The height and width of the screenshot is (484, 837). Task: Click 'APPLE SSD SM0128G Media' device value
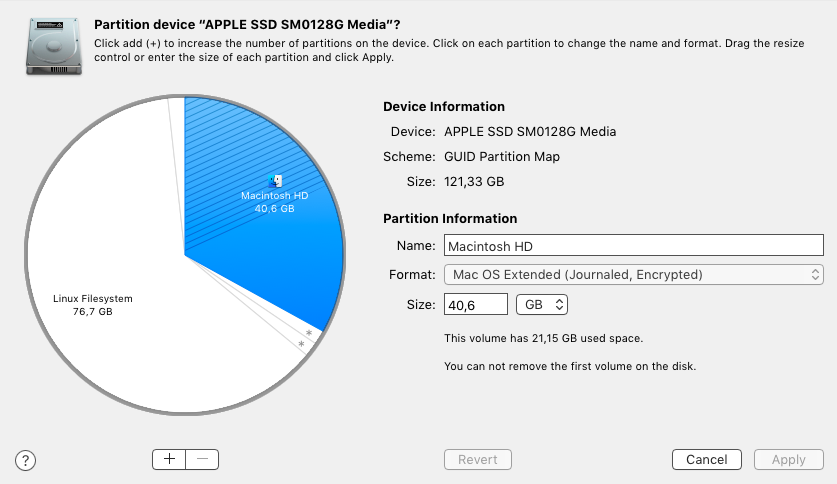530,131
